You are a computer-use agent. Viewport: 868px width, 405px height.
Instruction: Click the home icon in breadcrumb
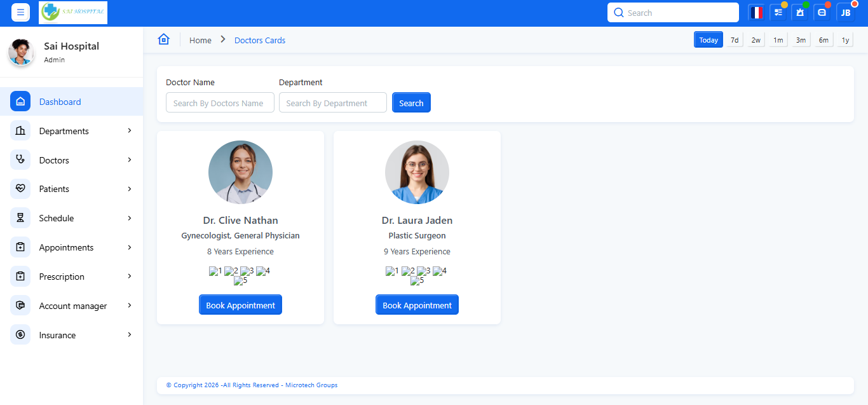[164, 39]
